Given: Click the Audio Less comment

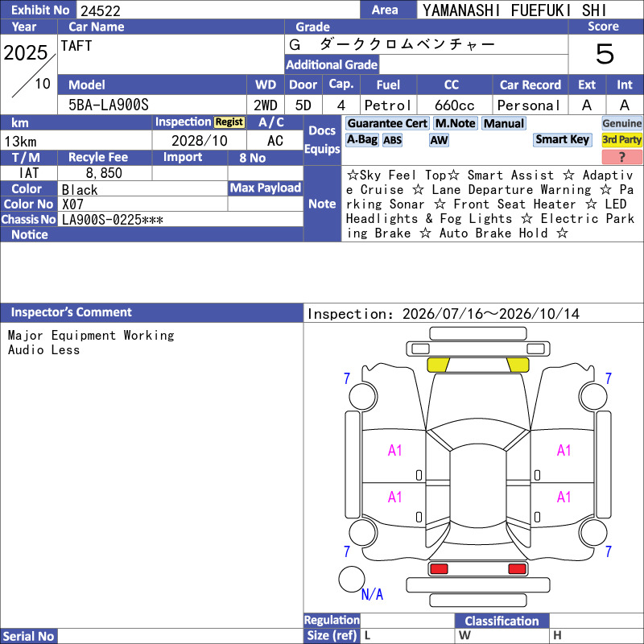Looking at the screenshot, I should [x=43, y=350].
